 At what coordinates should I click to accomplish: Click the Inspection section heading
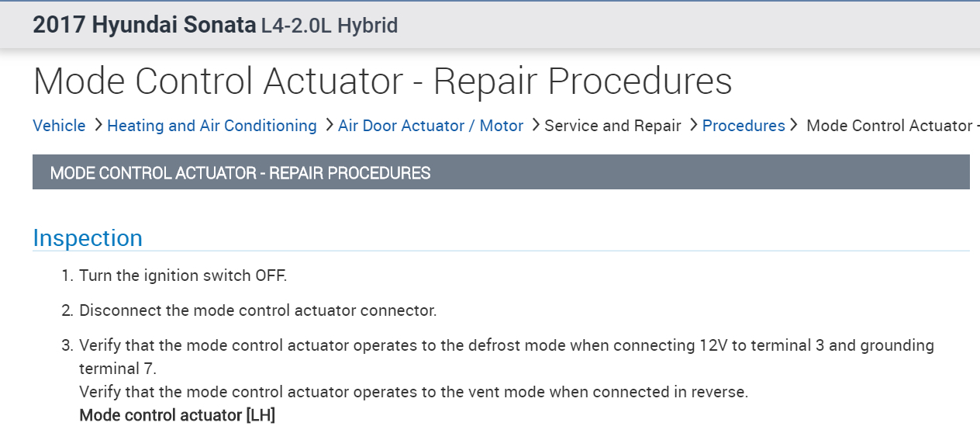pos(88,238)
